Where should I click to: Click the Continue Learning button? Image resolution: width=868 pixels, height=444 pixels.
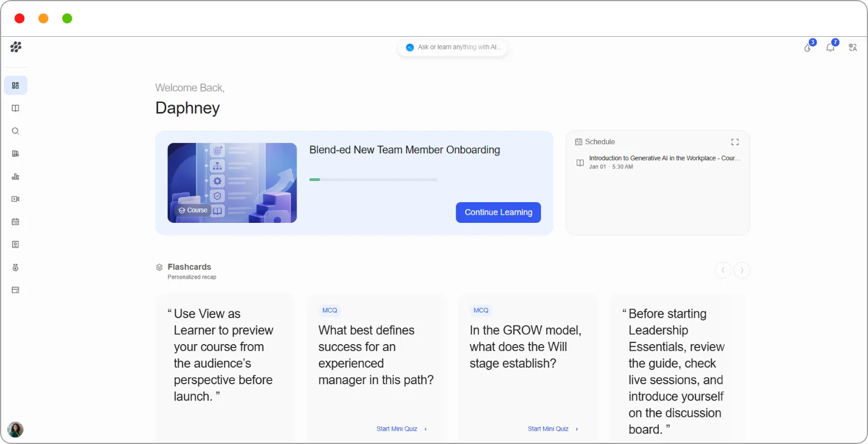click(x=498, y=213)
